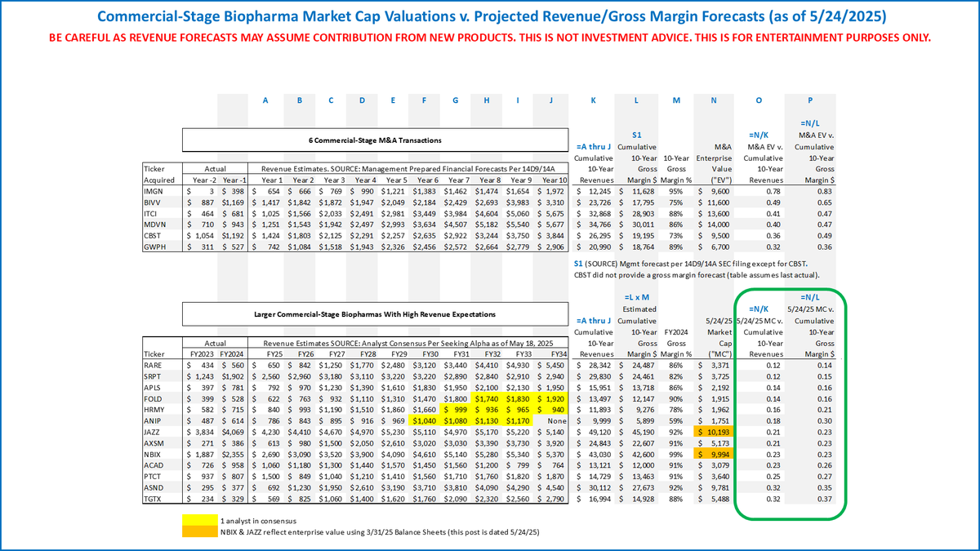
Task: Click the yellow legend swatch for '1 analyst in consensus'
Action: coord(199,520)
